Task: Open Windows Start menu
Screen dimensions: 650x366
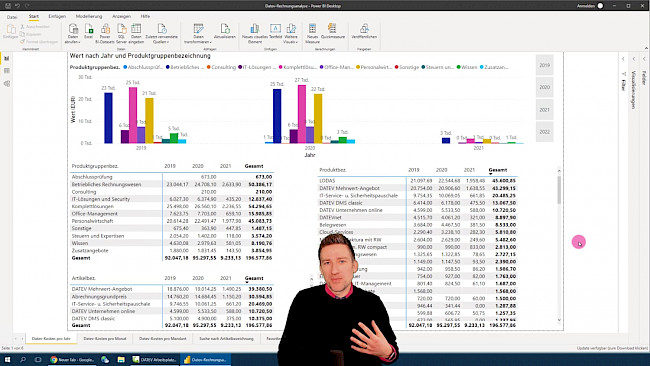Action: tap(7, 359)
